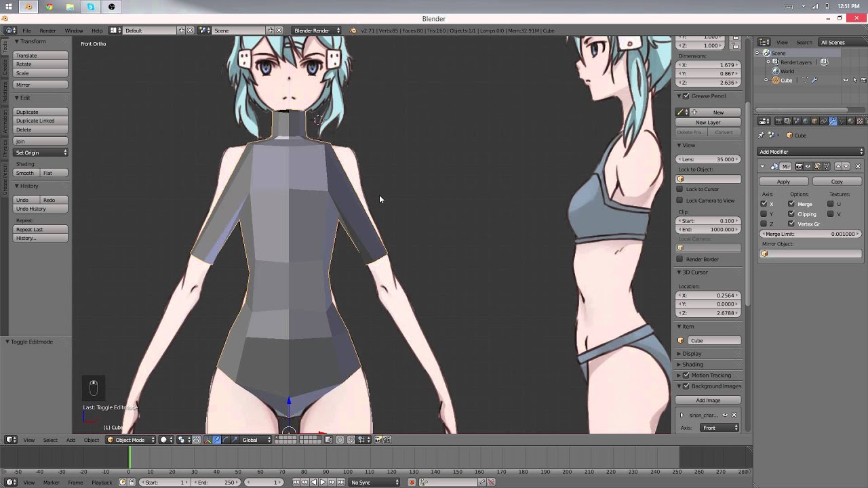Screen dimensions: 868x488
Task: Open the Constraints chain tab in Properties
Action: [824, 121]
